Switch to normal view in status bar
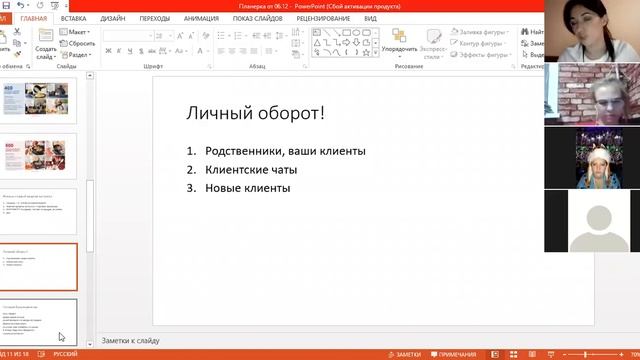This screenshot has width=640, height=360. click(x=495, y=354)
